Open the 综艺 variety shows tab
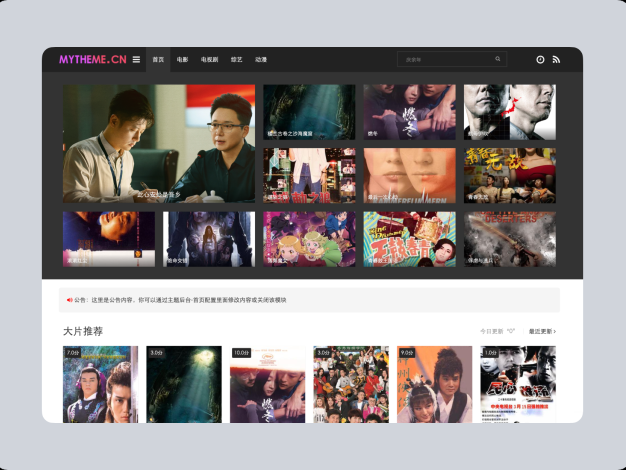The image size is (626, 470). pyautogui.click(x=237, y=59)
